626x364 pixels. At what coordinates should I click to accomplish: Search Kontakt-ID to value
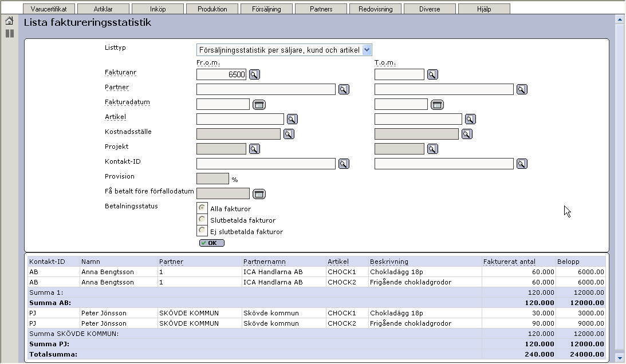click(x=522, y=164)
